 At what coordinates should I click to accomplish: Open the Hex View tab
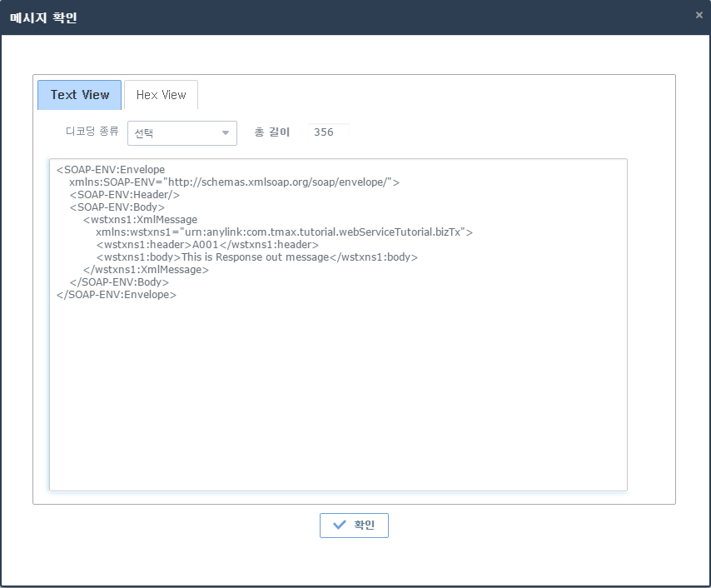coord(161,95)
